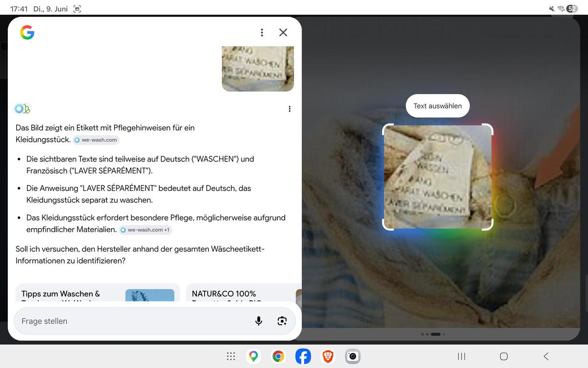Open the we-wash.com +1 source chip
Viewport: 588px width, 368px height.
pyautogui.click(x=146, y=230)
